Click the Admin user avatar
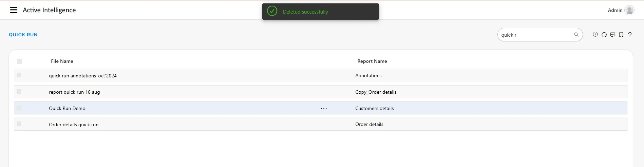644x167 pixels. [x=629, y=10]
